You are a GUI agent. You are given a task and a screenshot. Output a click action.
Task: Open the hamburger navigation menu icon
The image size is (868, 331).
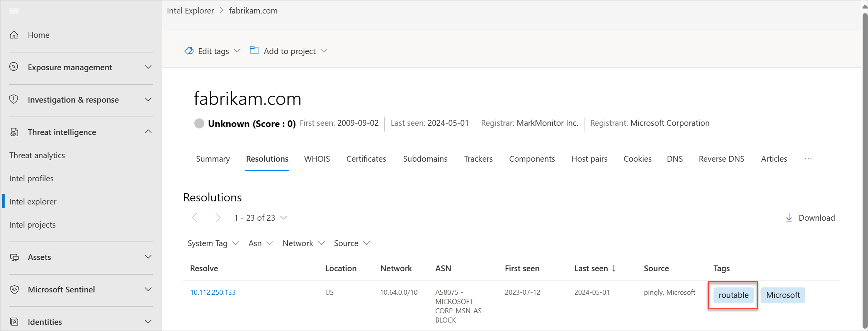pos(14,11)
